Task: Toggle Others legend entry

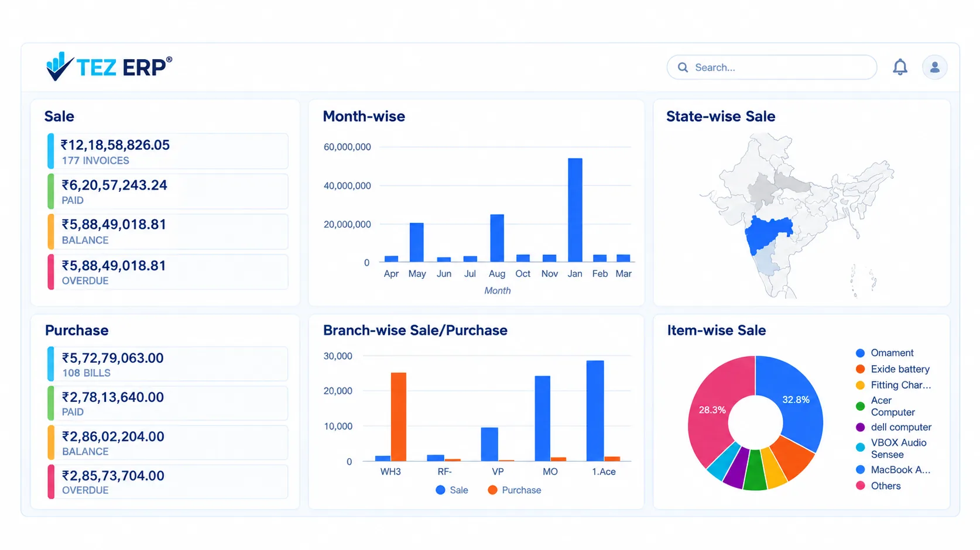Action: pos(878,486)
